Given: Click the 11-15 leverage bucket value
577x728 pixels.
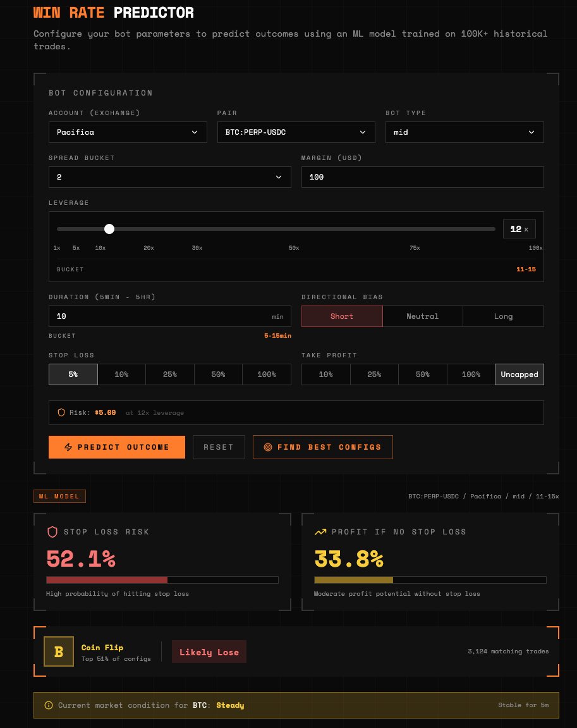Looking at the screenshot, I should [526, 269].
